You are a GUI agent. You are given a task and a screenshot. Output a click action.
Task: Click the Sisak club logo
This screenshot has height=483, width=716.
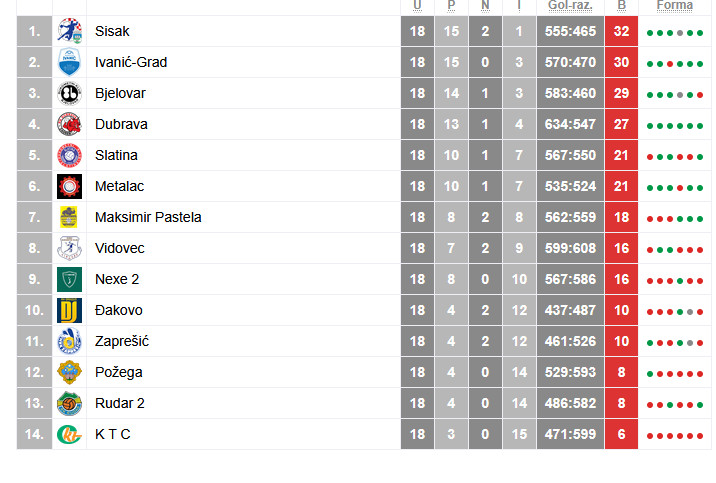[x=69, y=31]
